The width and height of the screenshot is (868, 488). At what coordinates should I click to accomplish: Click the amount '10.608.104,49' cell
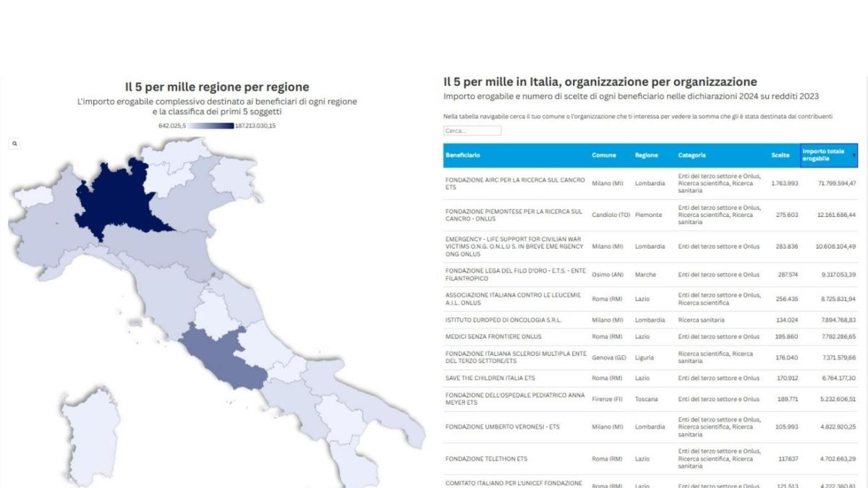click(x=835, y=247)
